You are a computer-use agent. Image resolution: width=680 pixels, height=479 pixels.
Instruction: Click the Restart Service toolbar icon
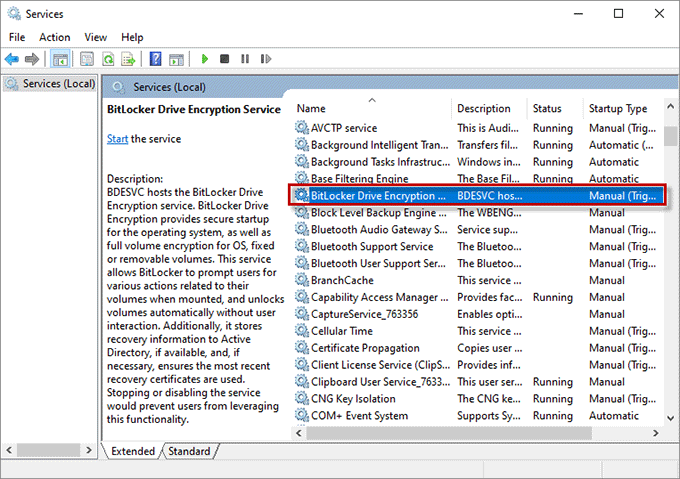[x=266, y=59]
